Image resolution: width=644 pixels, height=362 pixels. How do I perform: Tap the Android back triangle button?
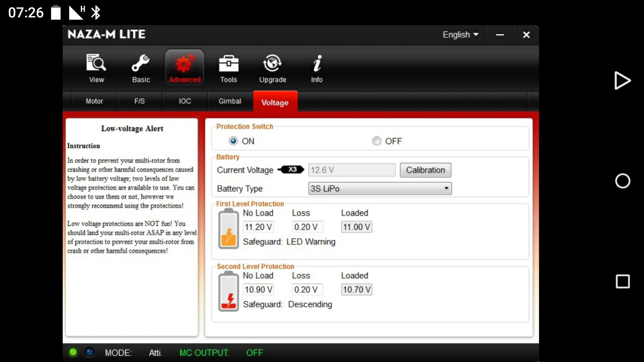point(622,81)
